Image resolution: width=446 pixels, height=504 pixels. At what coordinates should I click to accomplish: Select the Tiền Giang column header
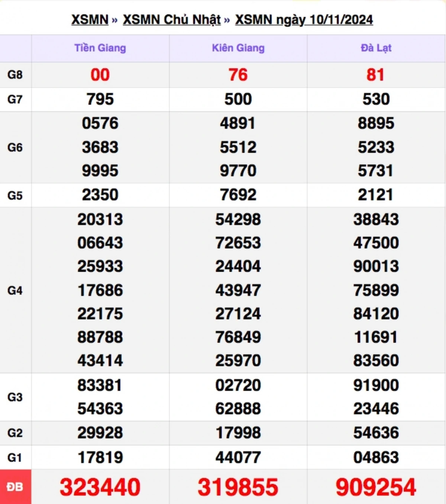[100, 48]
